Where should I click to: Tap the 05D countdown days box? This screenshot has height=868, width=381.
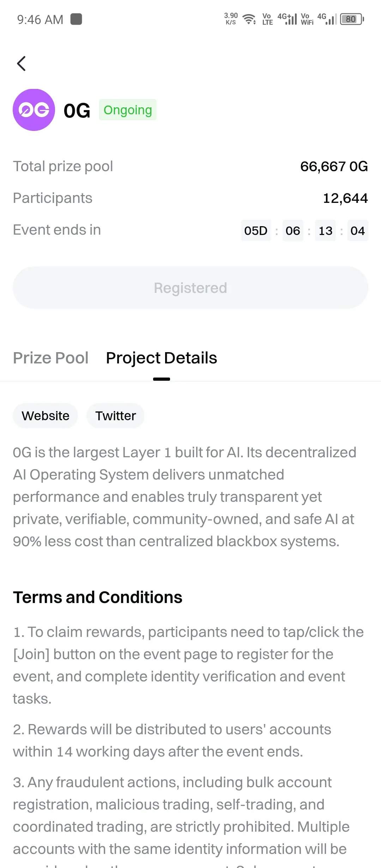tap(256, 230)
